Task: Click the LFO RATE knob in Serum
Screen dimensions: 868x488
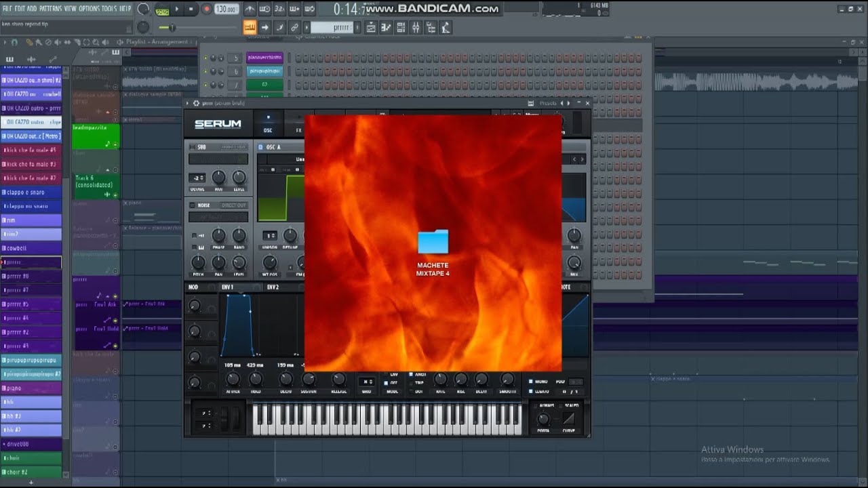Action: click(440, 379)
